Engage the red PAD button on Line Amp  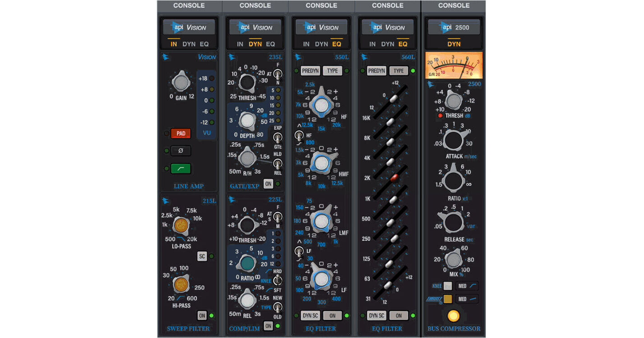[x=181, y=133]
